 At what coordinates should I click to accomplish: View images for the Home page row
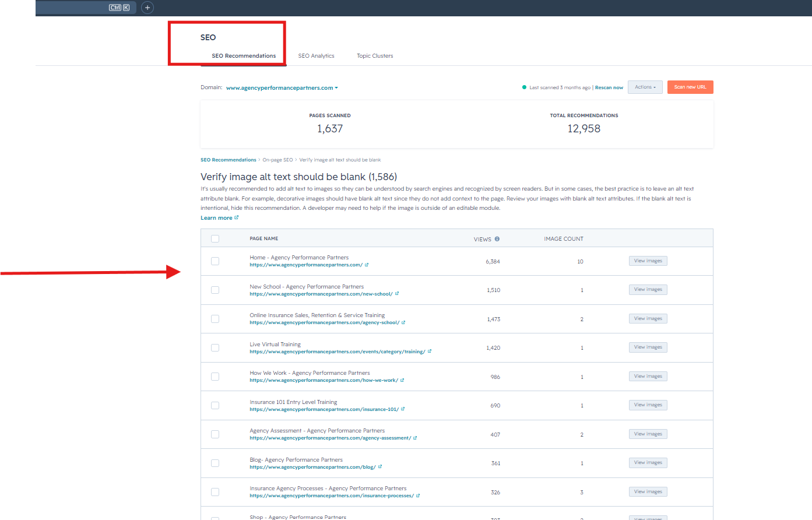click(648, 261)
